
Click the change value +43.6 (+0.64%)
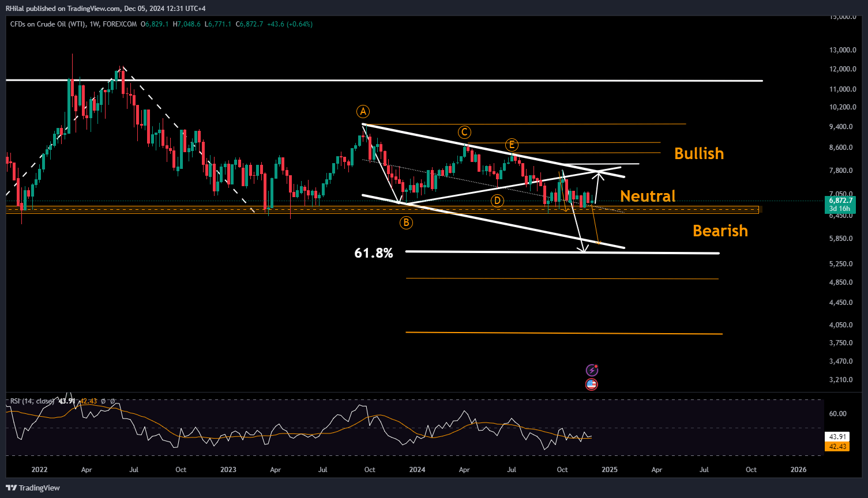pyautogui.click(x=290, y=24)
